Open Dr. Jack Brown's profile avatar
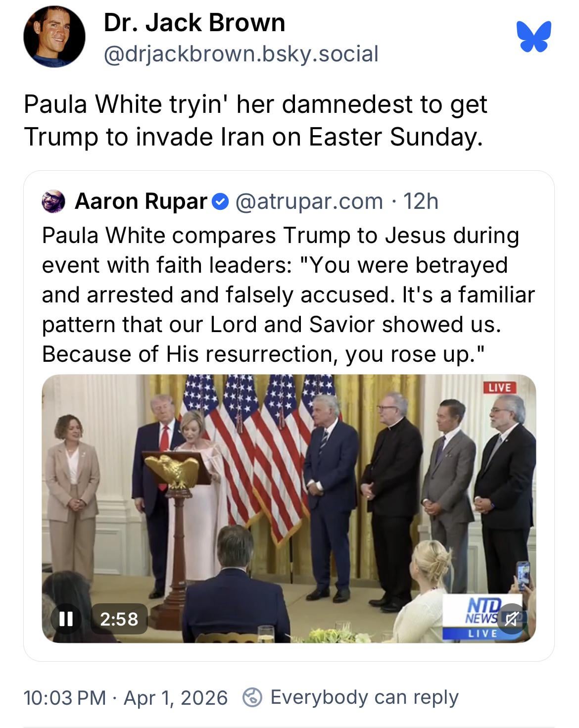 click(54, 37)
